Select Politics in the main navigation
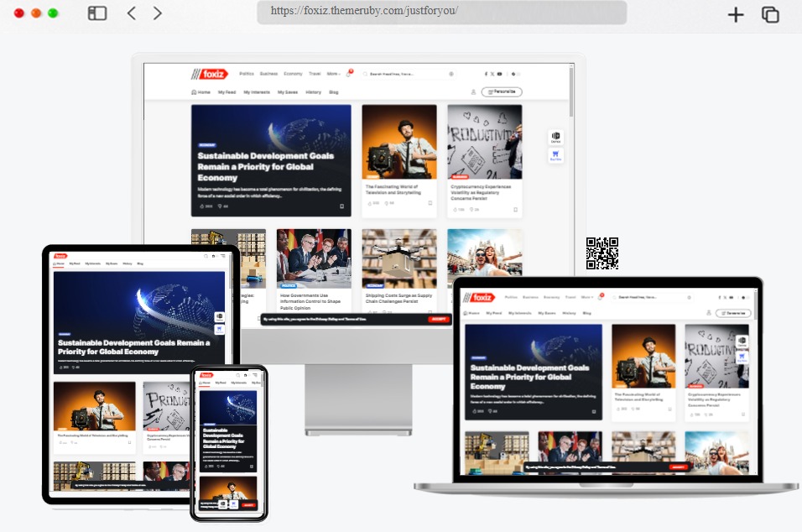 point(247,74)
